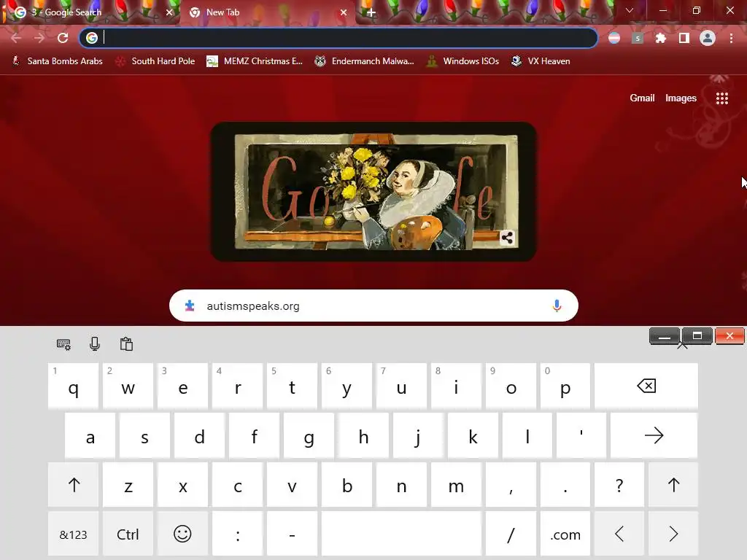Tap the g key
The height and width of the screenshot is (560, 747).
309,435
